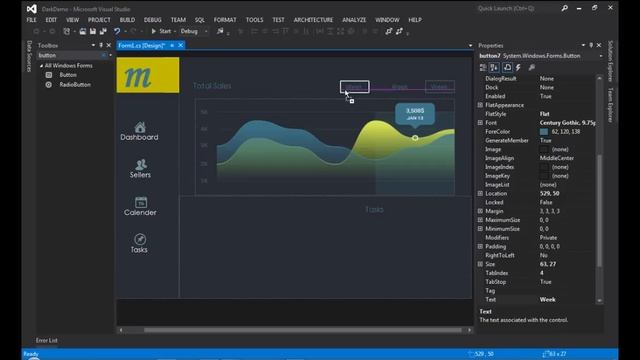Image resolution: width=640 pixels, height=360 pixels.
Task: Click the Open File toolbar icon
Action: pyautogui.click(x=82, y=31)
